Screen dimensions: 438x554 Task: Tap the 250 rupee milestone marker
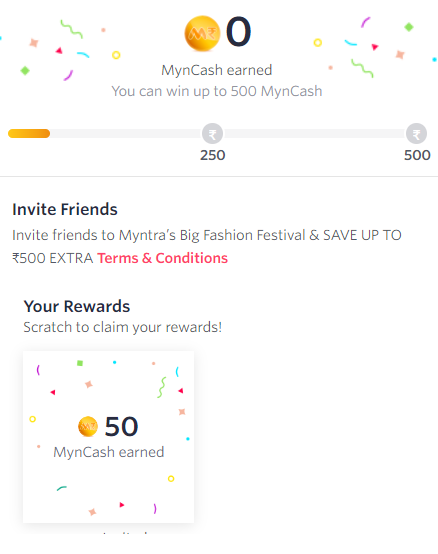[x=212, y=134]
